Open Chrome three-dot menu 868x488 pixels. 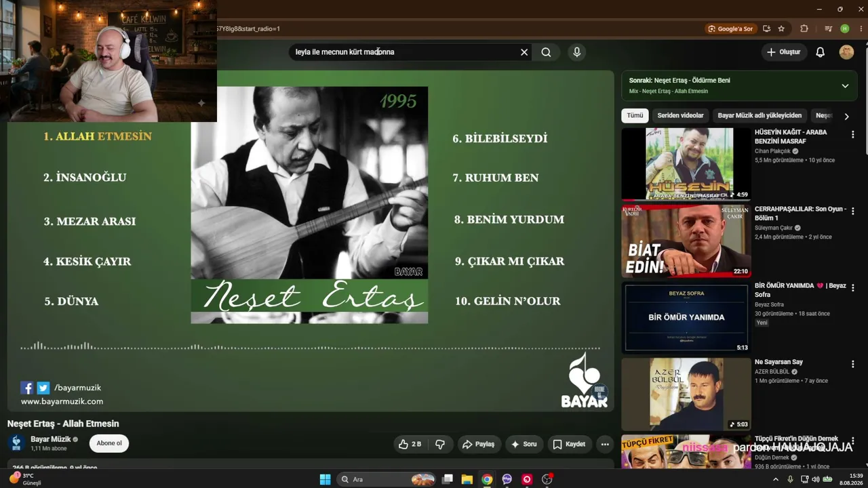[860, 29]
